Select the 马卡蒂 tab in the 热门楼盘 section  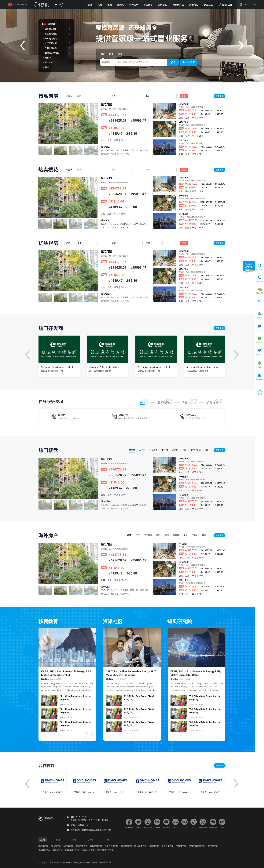pyautogui.click(x=142, y=450)
